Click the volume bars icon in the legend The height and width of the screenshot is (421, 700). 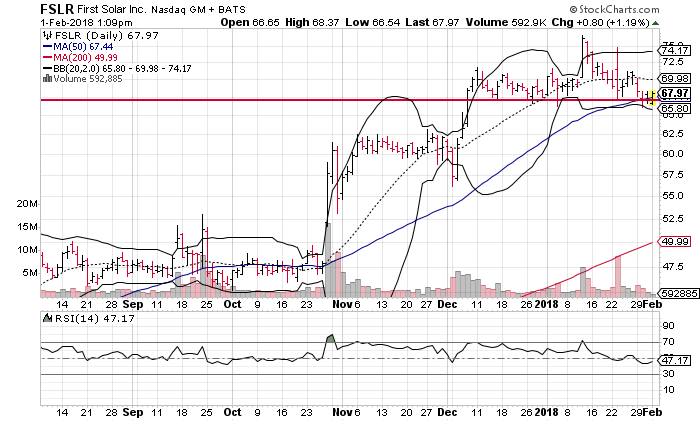coord(47,79)
